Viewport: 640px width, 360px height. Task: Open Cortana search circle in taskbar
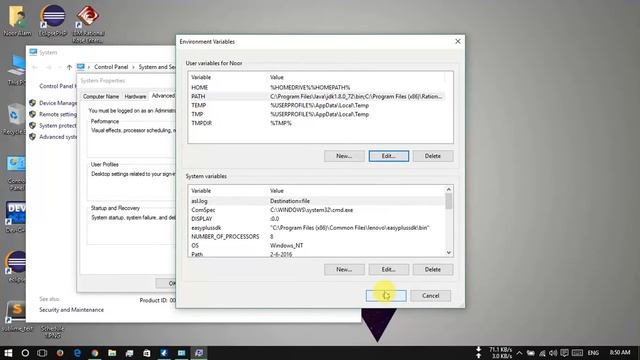pos(25,353)
